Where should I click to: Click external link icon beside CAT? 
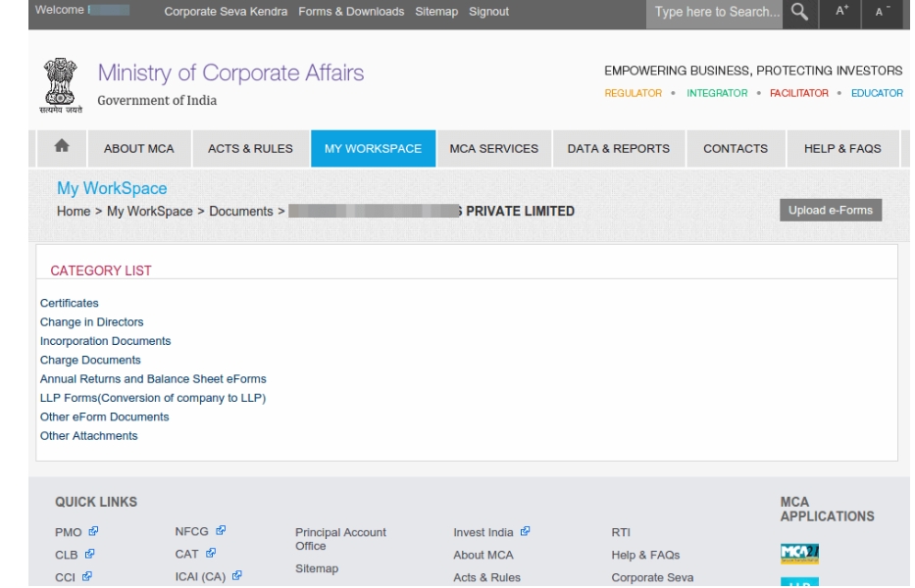tap(211, 553)
